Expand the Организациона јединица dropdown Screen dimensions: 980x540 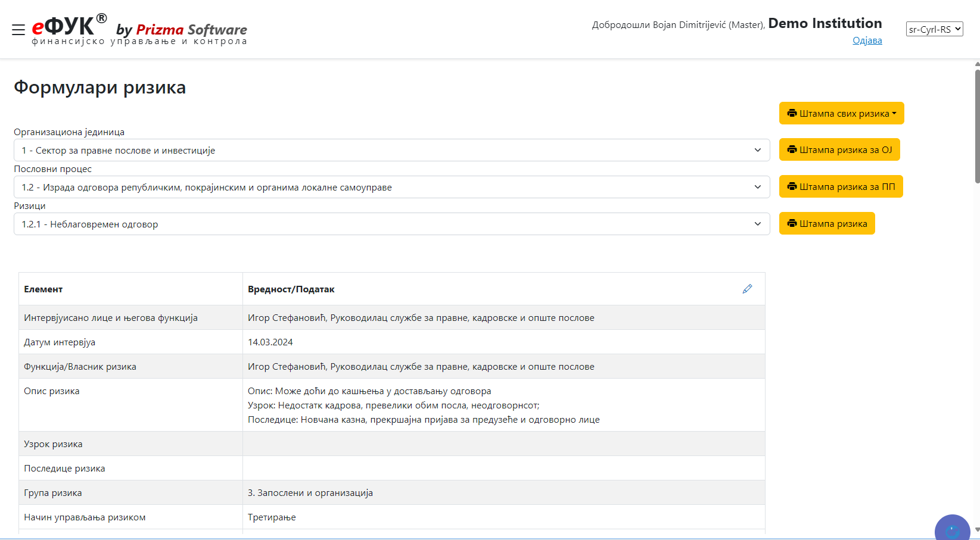click(392, 150)
